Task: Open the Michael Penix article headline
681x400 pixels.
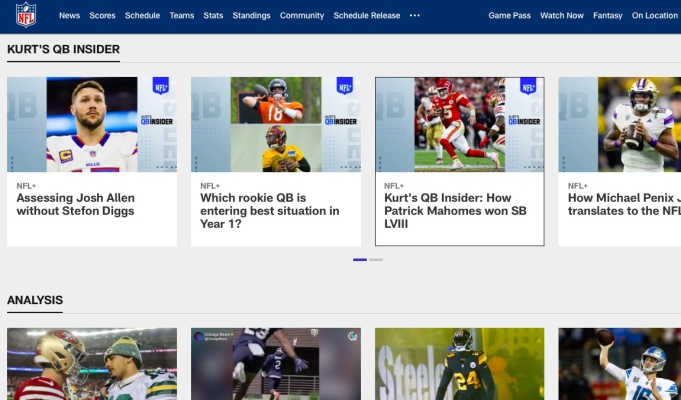Action: click(624, 204)
